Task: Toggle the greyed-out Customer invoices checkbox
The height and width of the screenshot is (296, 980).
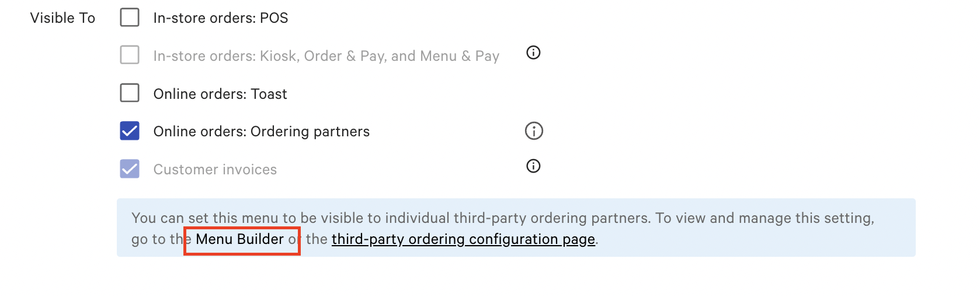Action: [130, 169]
